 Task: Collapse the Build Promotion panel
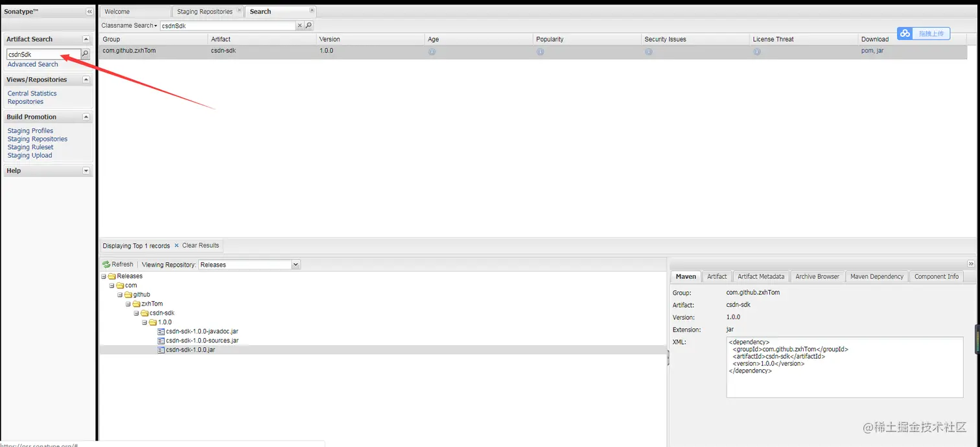[x=86, y=117]
